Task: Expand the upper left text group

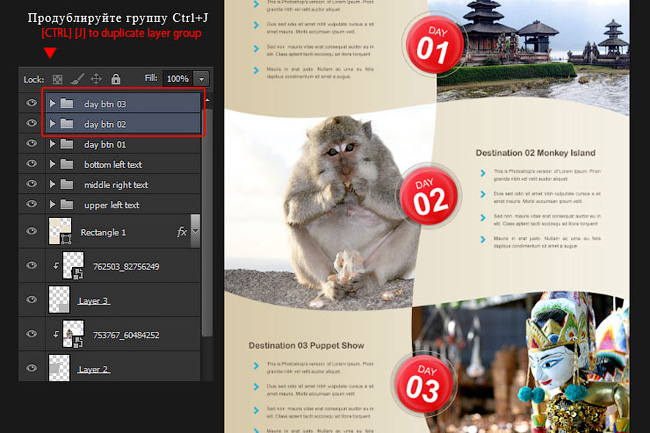Action: tap(52, 204)
